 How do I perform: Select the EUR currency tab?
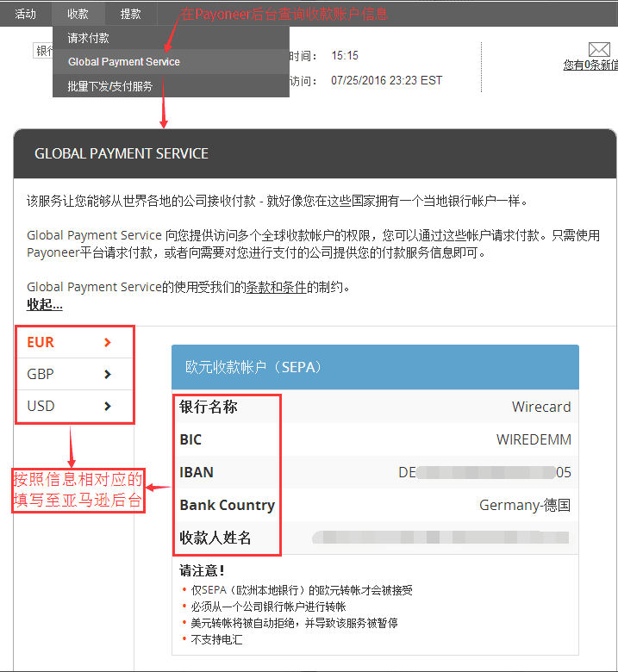click(75, 342)
